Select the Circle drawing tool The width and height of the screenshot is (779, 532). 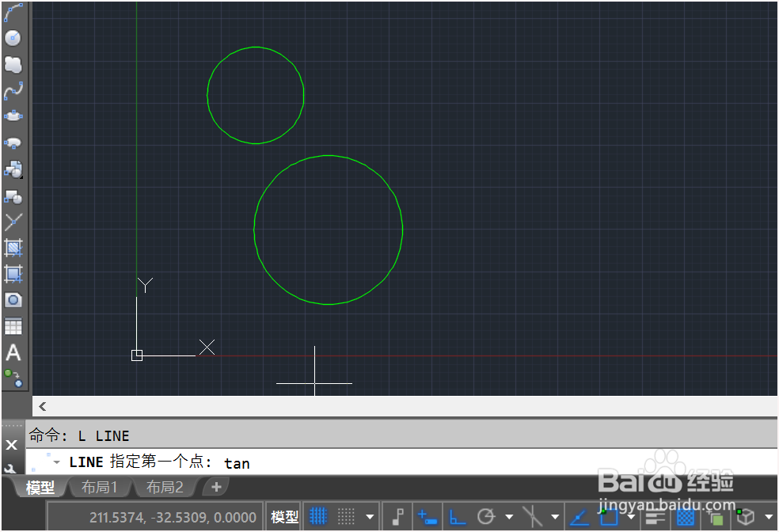point(13,38)
